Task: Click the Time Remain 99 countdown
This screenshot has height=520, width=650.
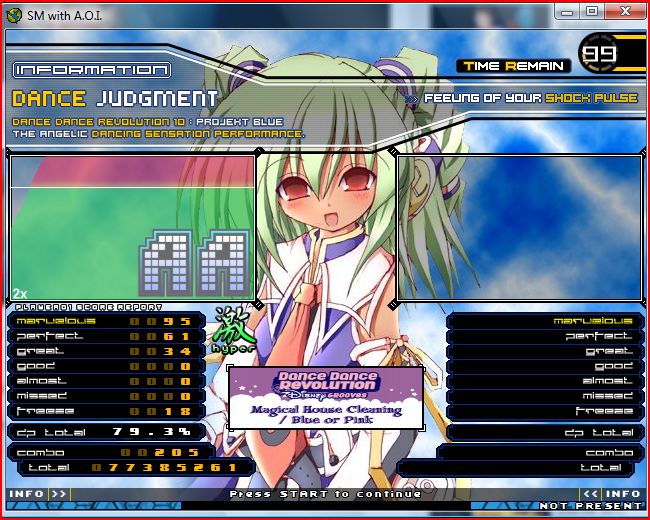Action: coord(600,53)
